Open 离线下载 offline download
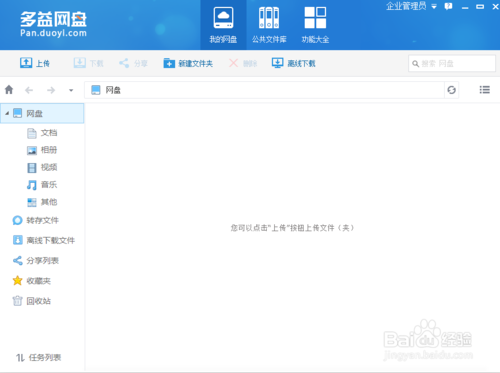The height and width of the screenshot is (373, 500). (x=293, y=63)
